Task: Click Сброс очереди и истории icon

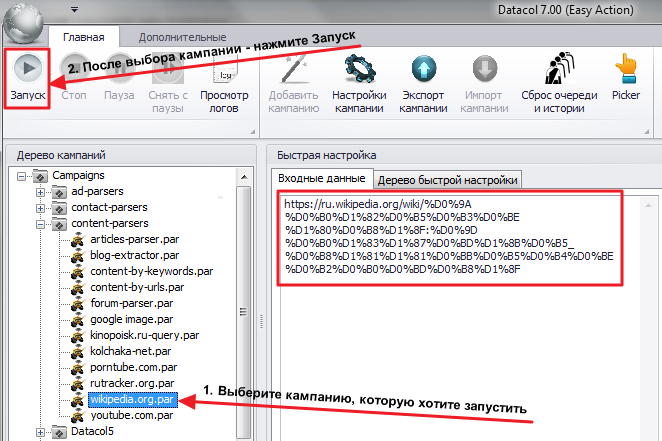Action: pyautogui.click(x=559, y=68)
